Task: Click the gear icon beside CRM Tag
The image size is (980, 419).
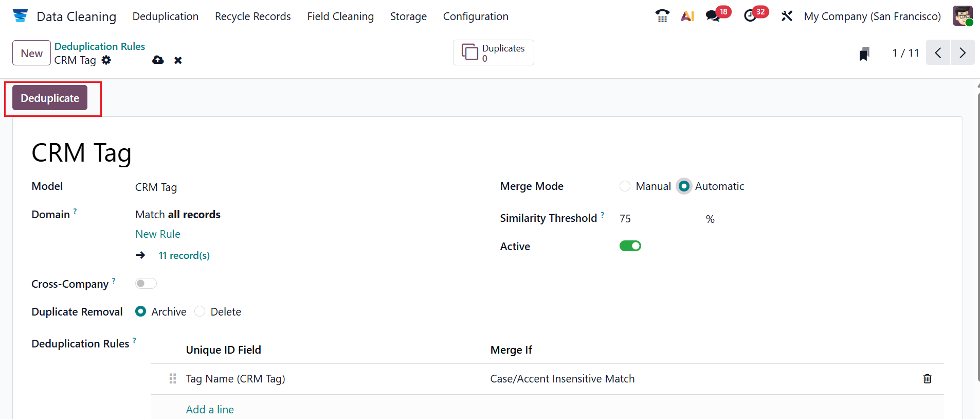Action: 106,60
